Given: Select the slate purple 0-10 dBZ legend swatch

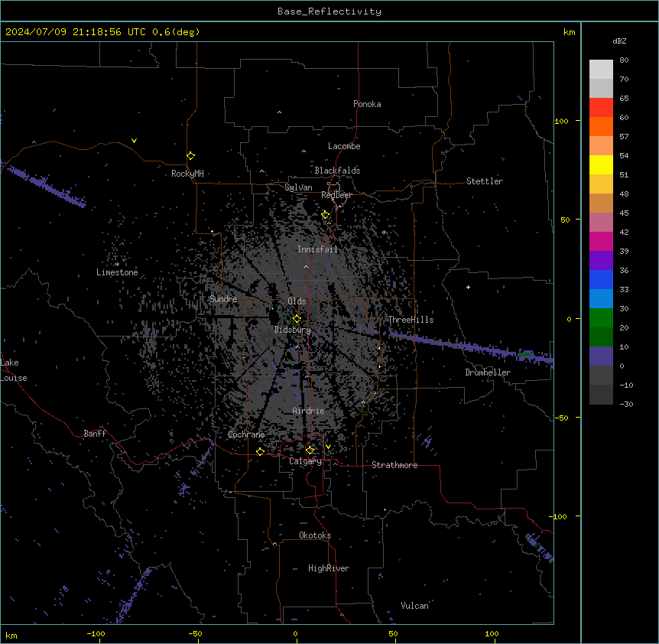Looking at the screenshot, I should (601, 356).
